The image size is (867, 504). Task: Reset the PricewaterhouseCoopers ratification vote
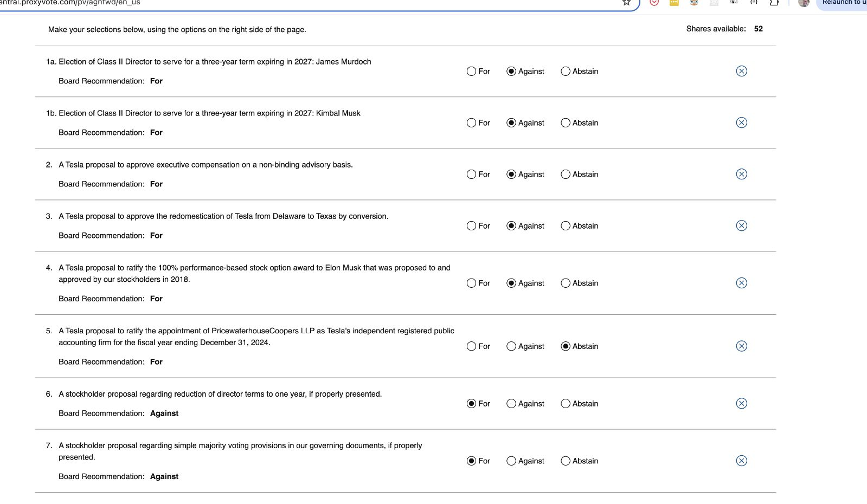coord(741,346)
